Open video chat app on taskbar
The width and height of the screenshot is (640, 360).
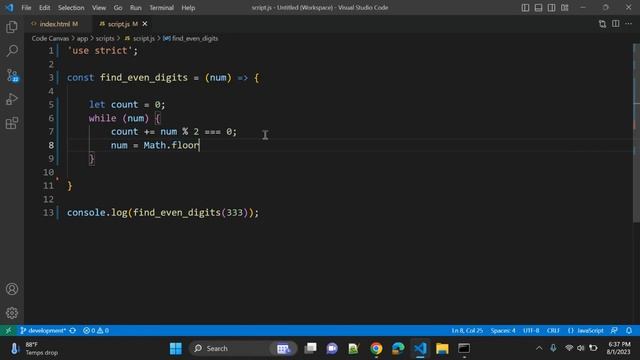tap(332, 348)
